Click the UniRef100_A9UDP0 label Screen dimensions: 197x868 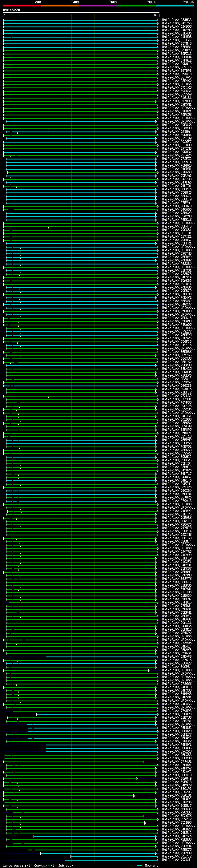pos(177,714)
